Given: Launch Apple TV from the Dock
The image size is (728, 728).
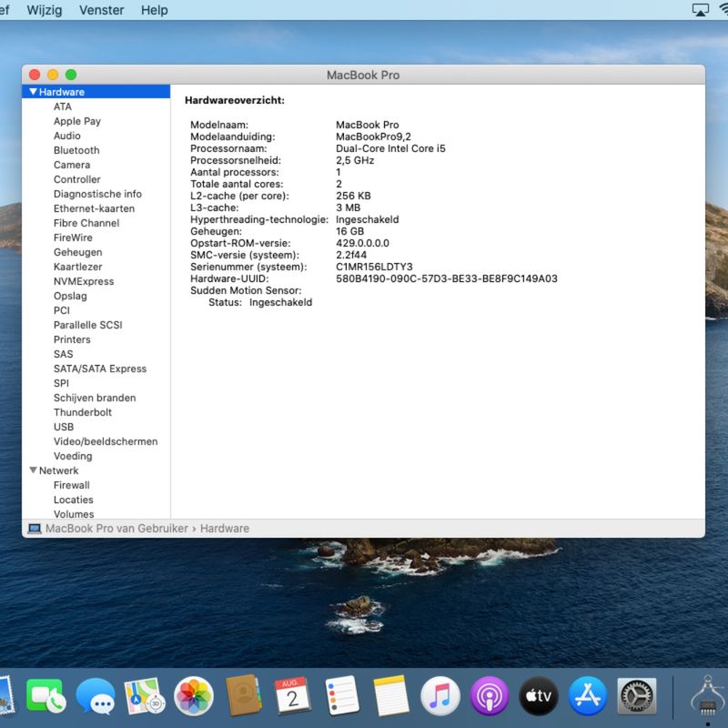Looking at the screenshot, I should [x=539, y=695].
